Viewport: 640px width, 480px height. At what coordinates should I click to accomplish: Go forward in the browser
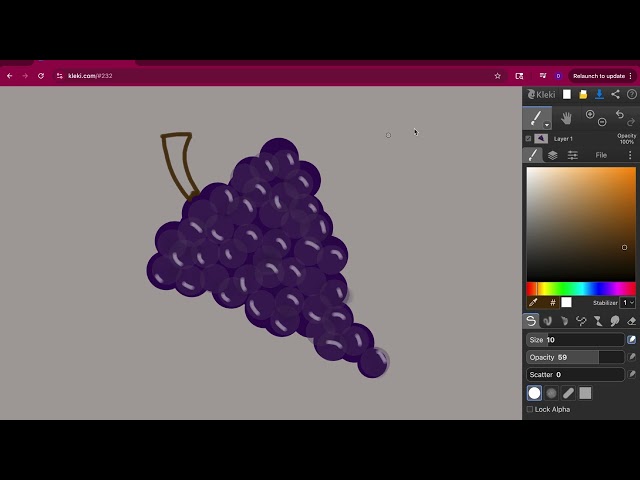pos(25,76)
